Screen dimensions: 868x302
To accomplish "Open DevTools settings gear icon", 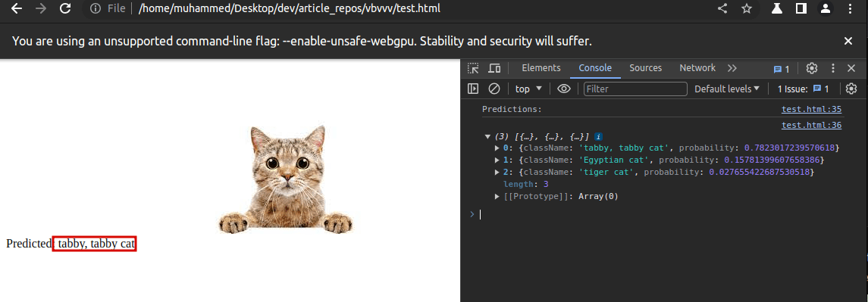I will [x=812, y=68].
